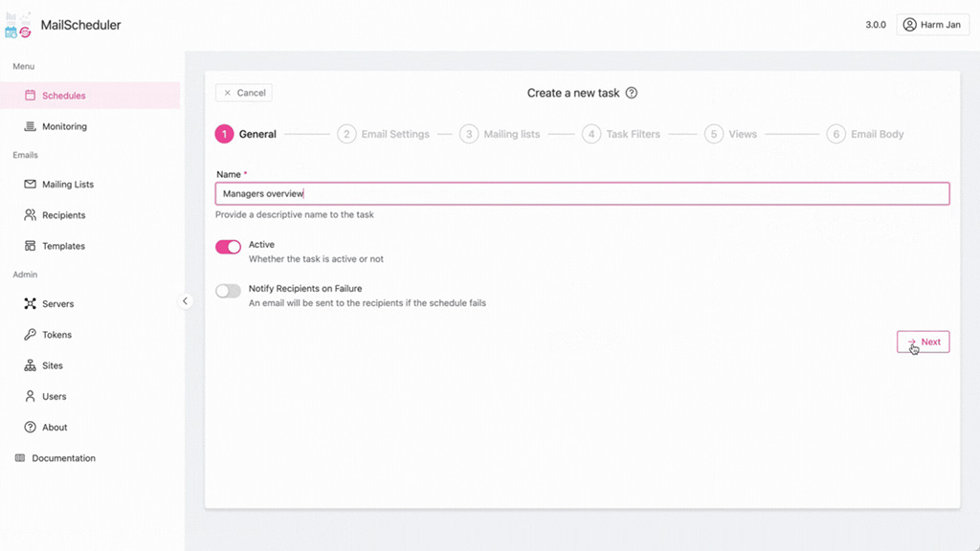
Task: Select the Schedules menu item
Action: coord(91,96)
